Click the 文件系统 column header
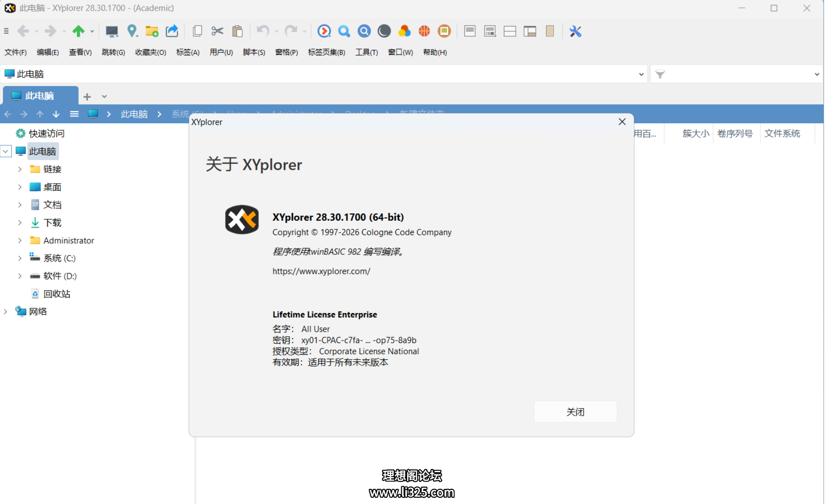Screen dimensions: 825x504 [x=782, y=134]
